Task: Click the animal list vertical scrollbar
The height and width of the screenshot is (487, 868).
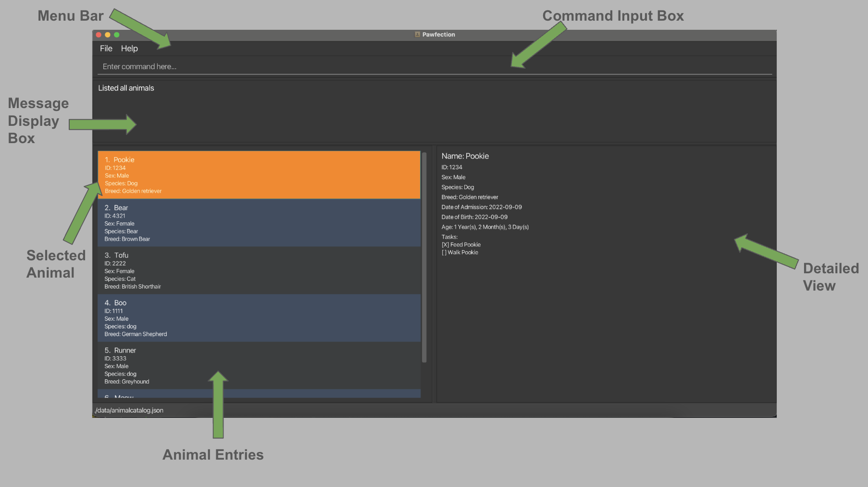Action: pos(424,257)
